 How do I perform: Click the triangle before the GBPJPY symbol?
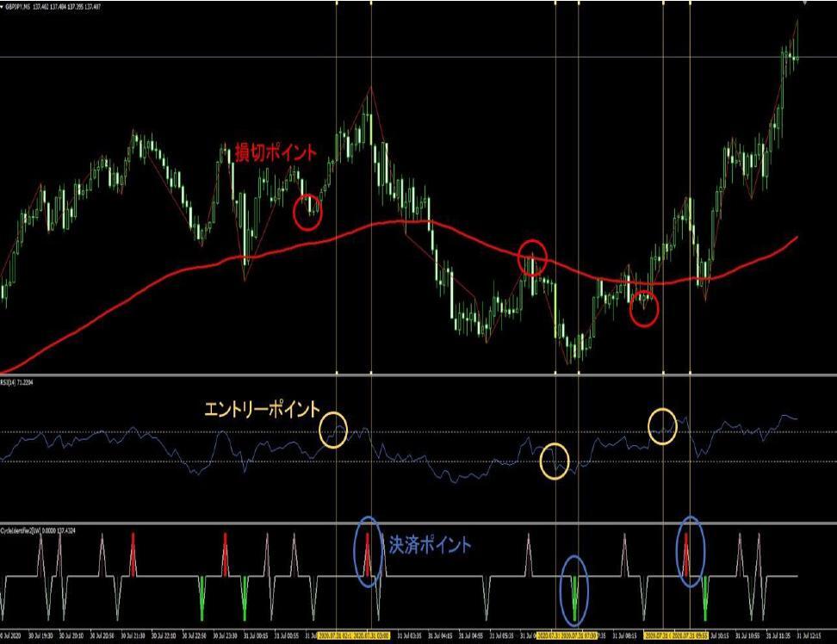2,7
